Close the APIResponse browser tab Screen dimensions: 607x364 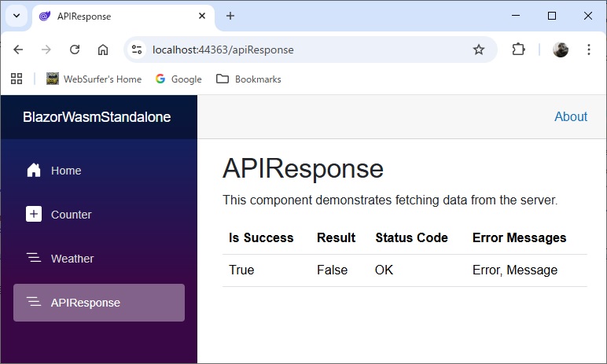202,16
